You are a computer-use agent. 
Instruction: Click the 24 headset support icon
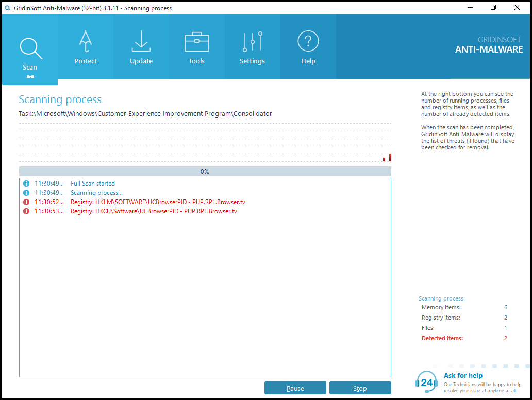click(426, 382)
